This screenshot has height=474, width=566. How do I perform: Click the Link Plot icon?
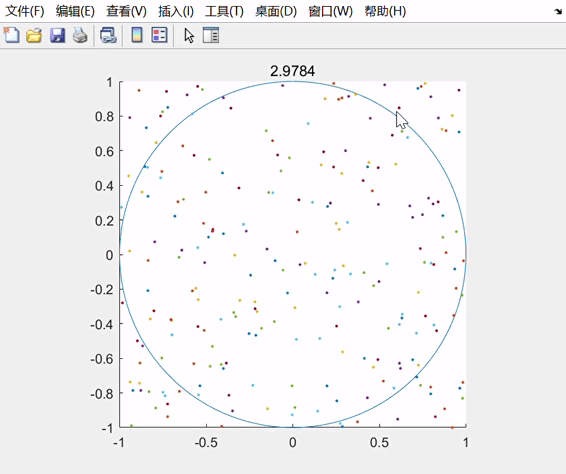pyautogui.click(x=108, y=35)
